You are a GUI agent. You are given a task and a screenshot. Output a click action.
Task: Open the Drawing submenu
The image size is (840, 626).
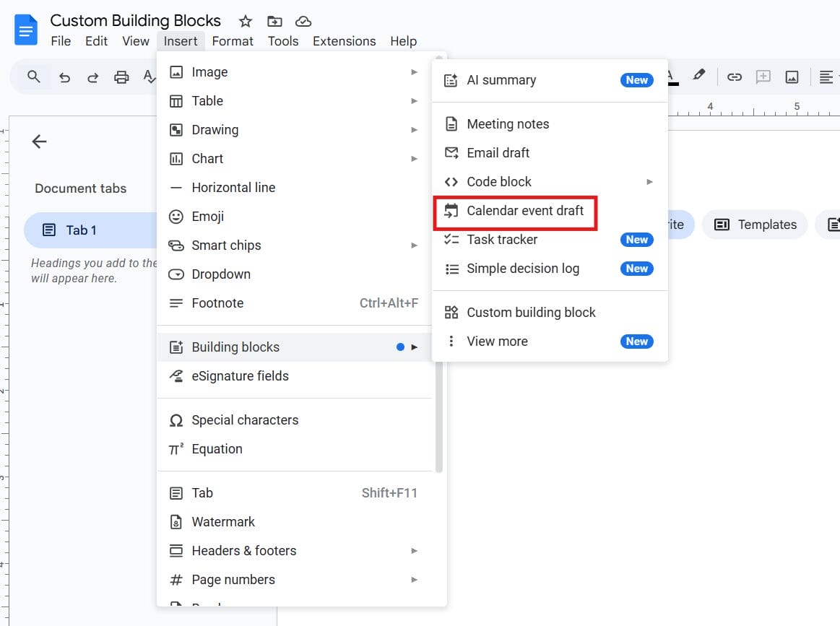pyautogui.click(x=294, y=129)
